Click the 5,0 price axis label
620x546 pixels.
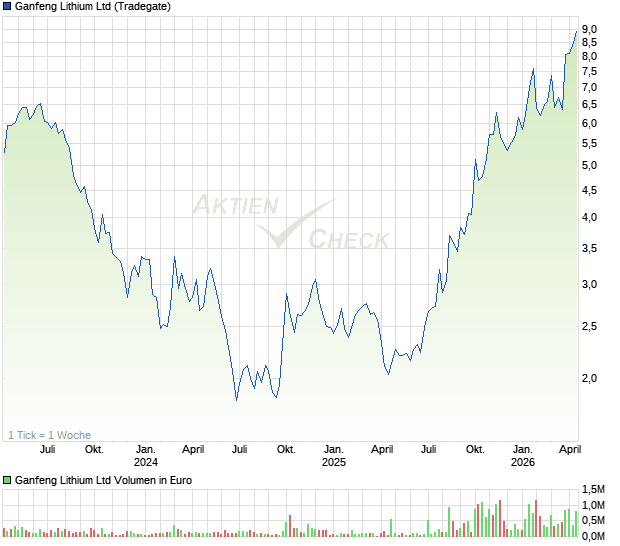(x=589, y=165)
